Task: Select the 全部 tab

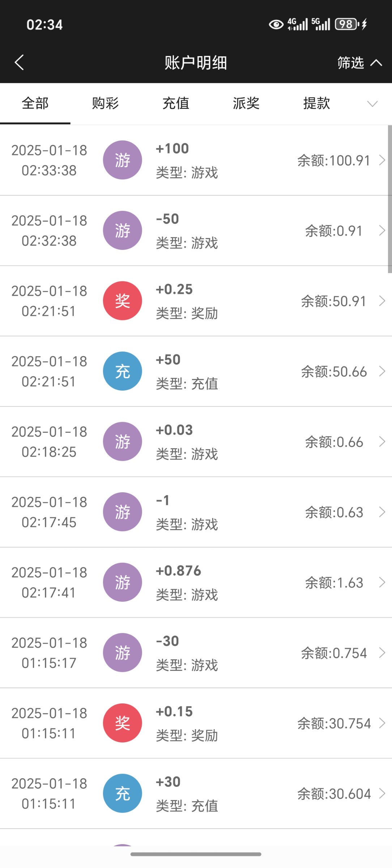Action: (35, 103)
